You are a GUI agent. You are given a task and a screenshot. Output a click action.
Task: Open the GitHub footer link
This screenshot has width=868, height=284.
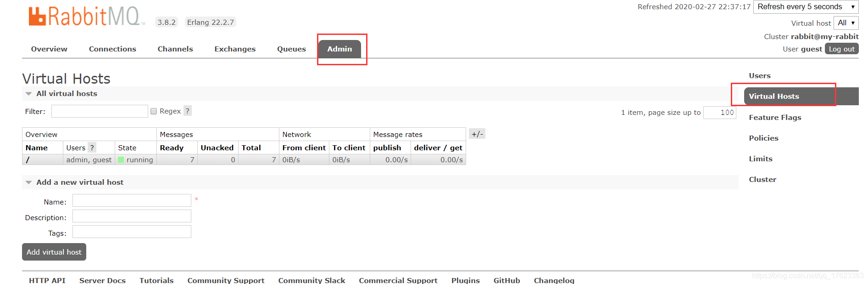pos(506,280)
